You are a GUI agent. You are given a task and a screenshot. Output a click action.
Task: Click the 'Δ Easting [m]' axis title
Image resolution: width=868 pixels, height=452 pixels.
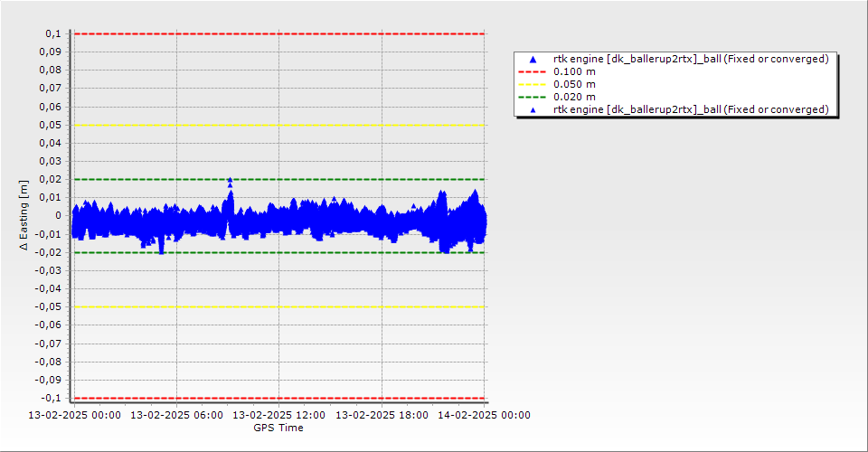point(24,215)
